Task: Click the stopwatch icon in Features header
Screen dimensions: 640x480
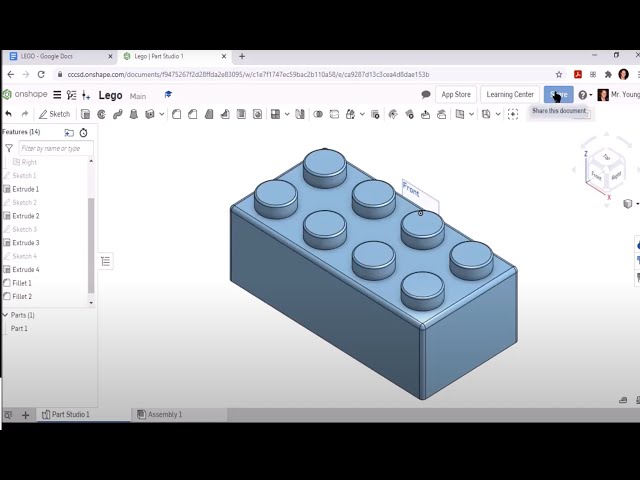Action: click(x=83, y=133)
